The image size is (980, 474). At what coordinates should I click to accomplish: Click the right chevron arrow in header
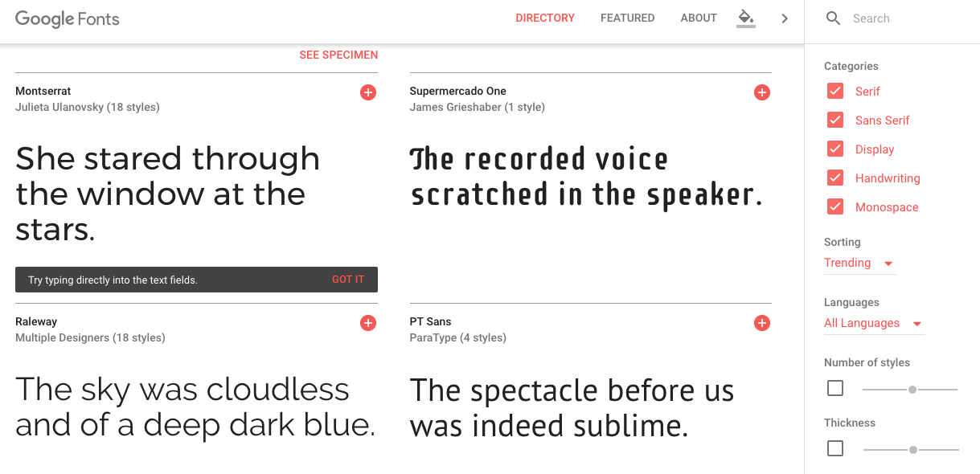pos(785,18)
